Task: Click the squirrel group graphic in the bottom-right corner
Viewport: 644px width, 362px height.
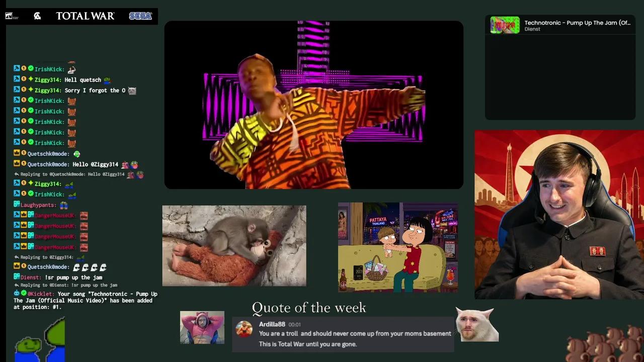Action: (605, 344)
